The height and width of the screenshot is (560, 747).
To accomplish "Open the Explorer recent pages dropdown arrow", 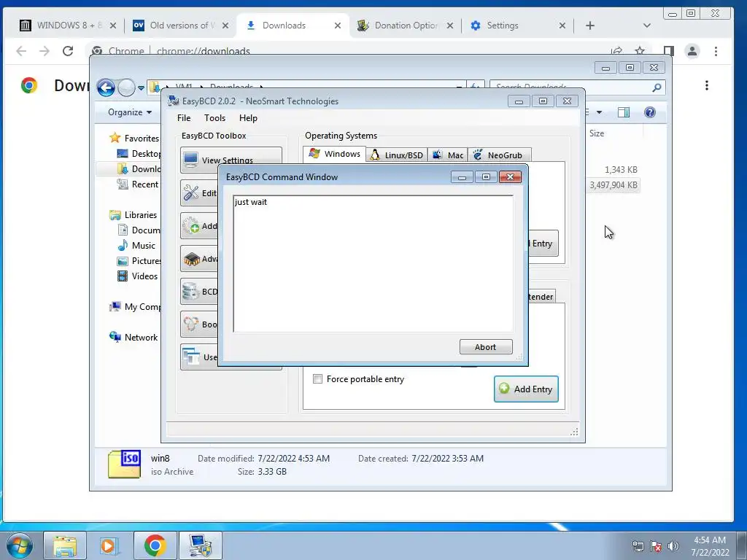I will click(141, 88).
